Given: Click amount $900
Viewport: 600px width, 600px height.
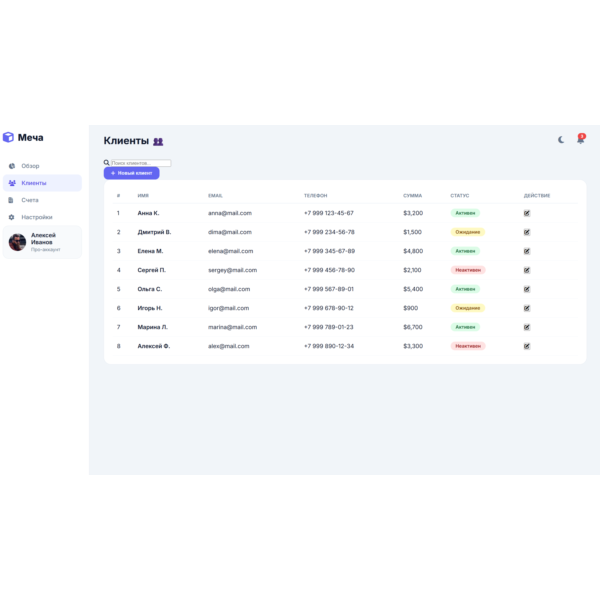Looking at the screenshot, I should (411, 308).
